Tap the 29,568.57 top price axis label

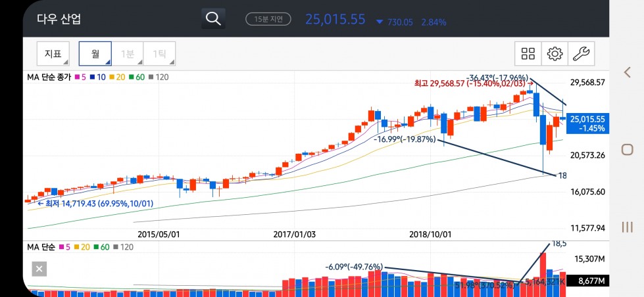tap(587, 82)
